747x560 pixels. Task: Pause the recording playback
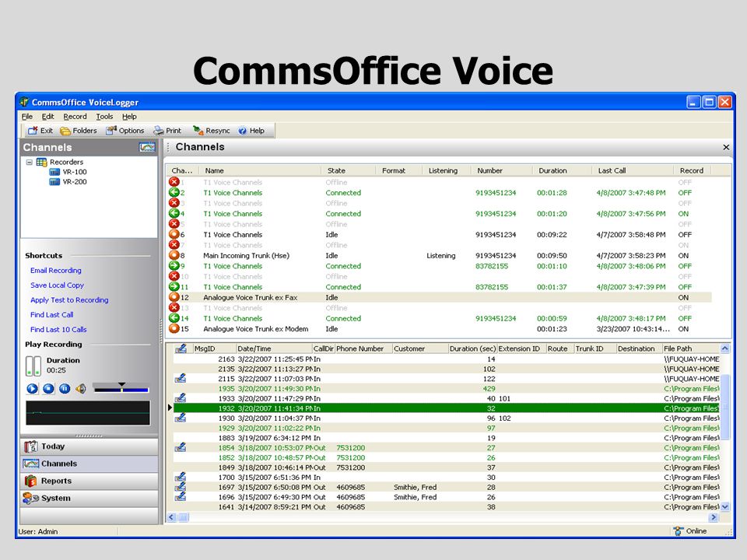pos(65,389)
